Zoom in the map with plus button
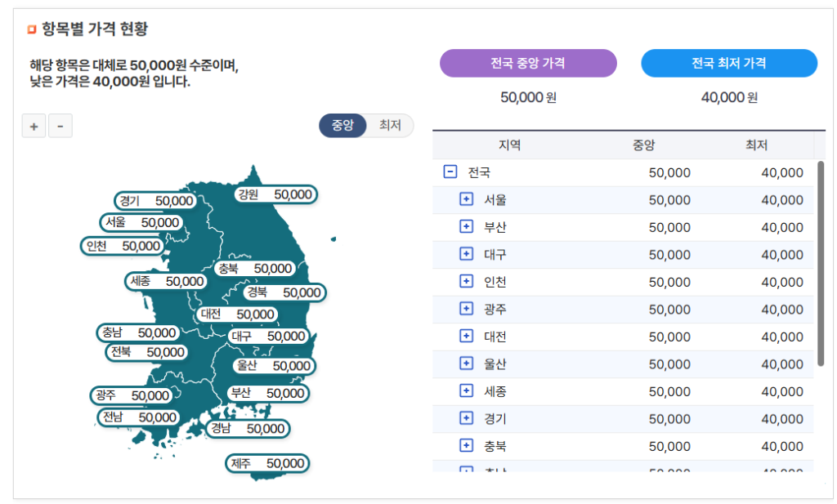This screenshot has width=837, height=504. coord(34,127)
